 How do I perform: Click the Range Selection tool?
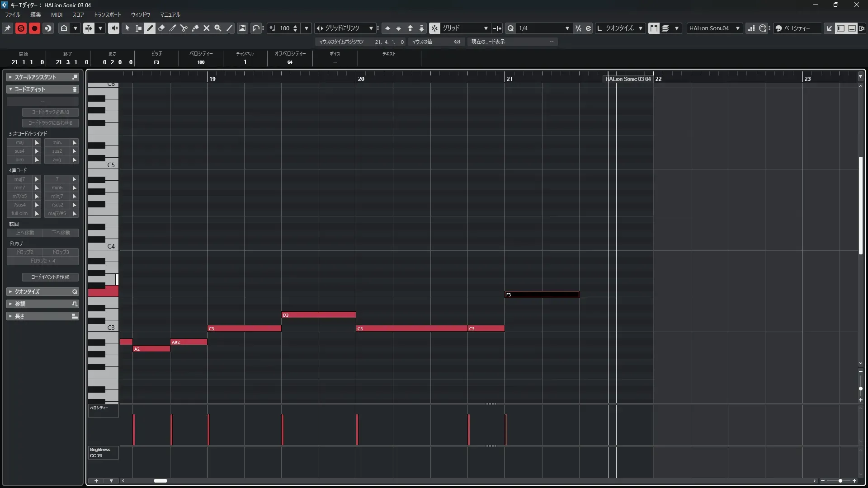click(138, 28)
